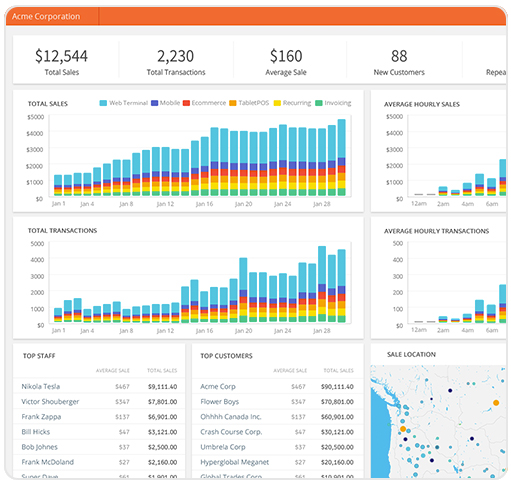This screenshot has height=482, width=511.
Task: Sort Top Staff by Total Sales column header
Action: 162,371
